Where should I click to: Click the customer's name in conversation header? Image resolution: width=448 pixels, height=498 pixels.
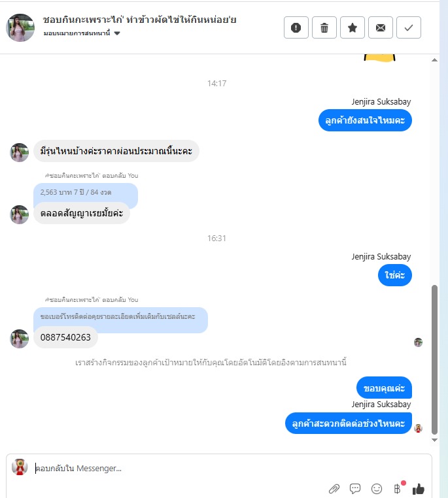click(x=139, y=20)
